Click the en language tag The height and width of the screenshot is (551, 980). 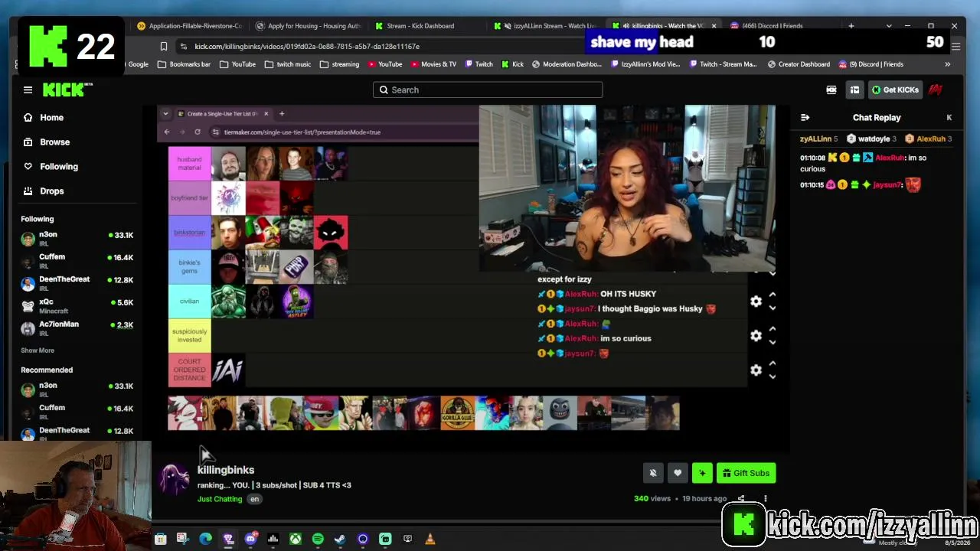pyautogui.click(x=254, y=499)
